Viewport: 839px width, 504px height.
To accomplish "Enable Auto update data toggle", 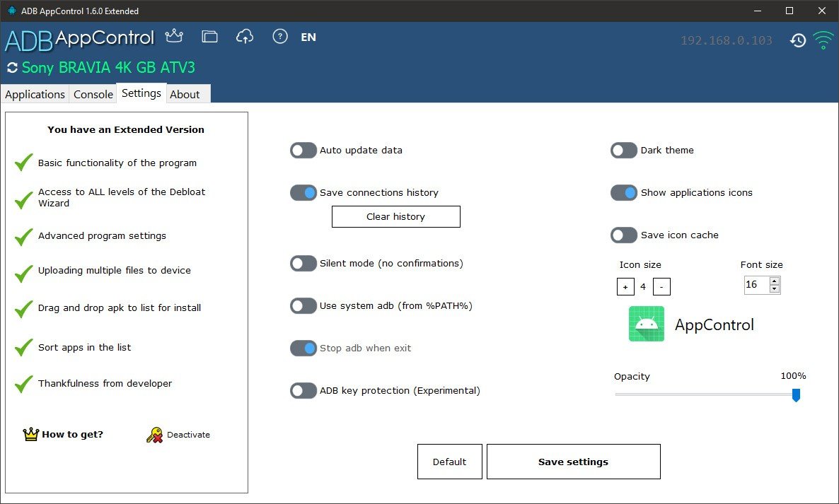I will (x=303, y=150).
